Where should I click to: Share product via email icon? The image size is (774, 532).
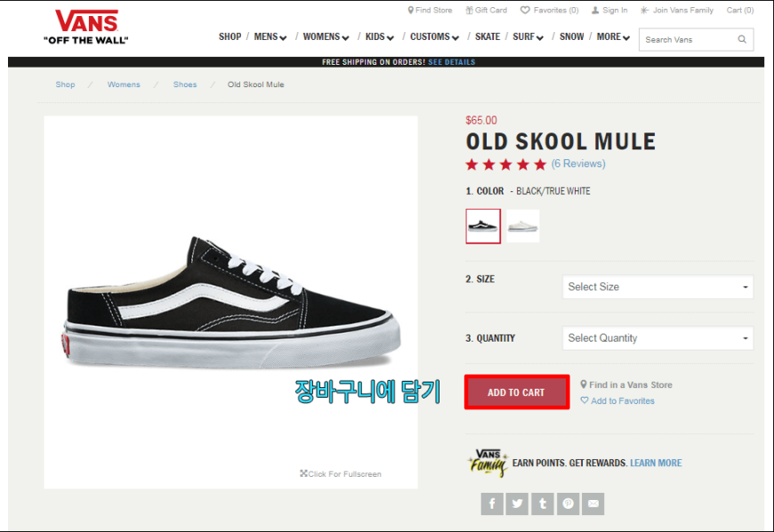coord(593,504)
